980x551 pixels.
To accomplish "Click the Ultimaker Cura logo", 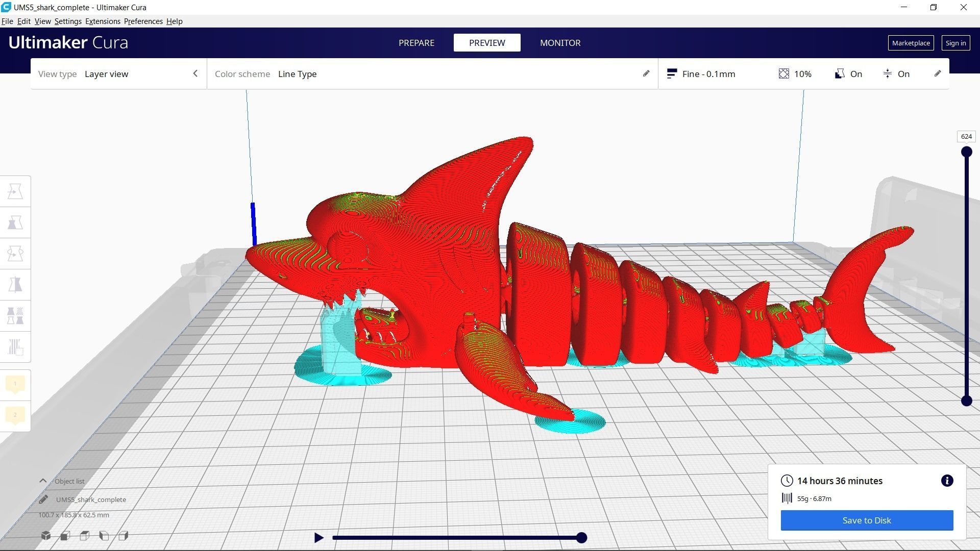I will [x=68, y=42].
